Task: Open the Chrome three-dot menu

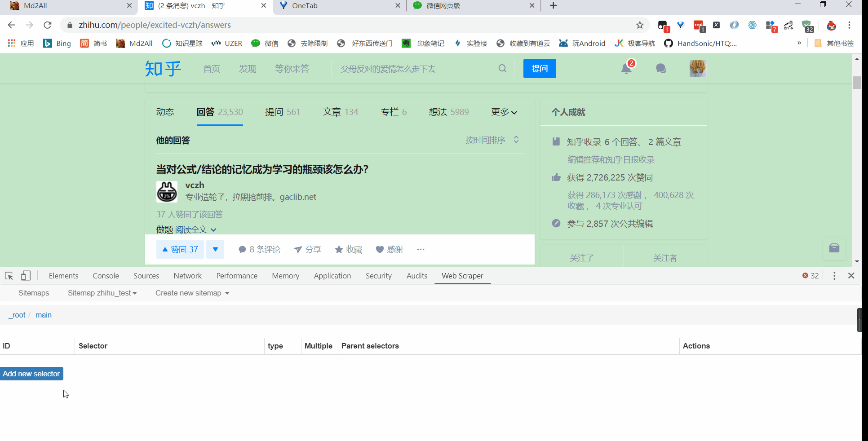Action: pyautogui.click(x=849, y=25)
